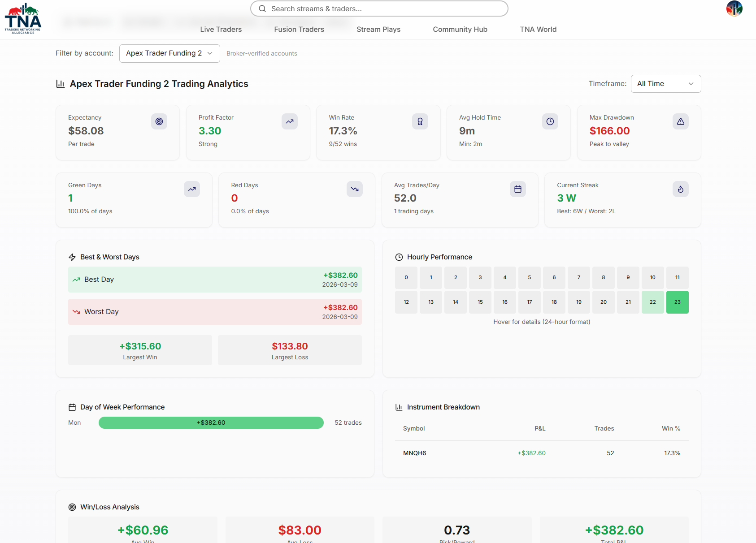Click the P&L column header

540,429
